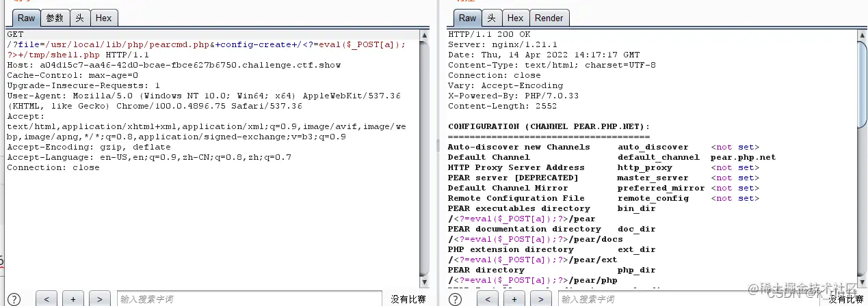Viewport: 868px width, 306px height.
Task: Click previous match button in request search
Action: pos(47,299)
